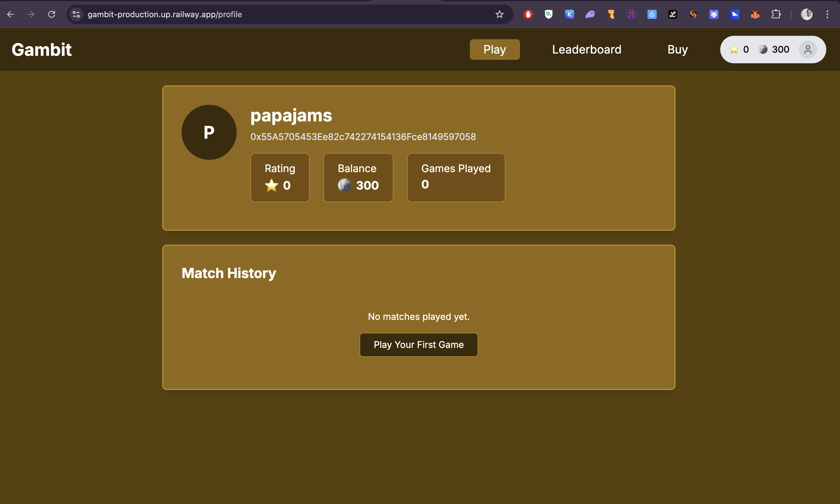Open site information icon in address bar
Image resolution: width=840 pixels, height=504 pixels.
[76, 14]
